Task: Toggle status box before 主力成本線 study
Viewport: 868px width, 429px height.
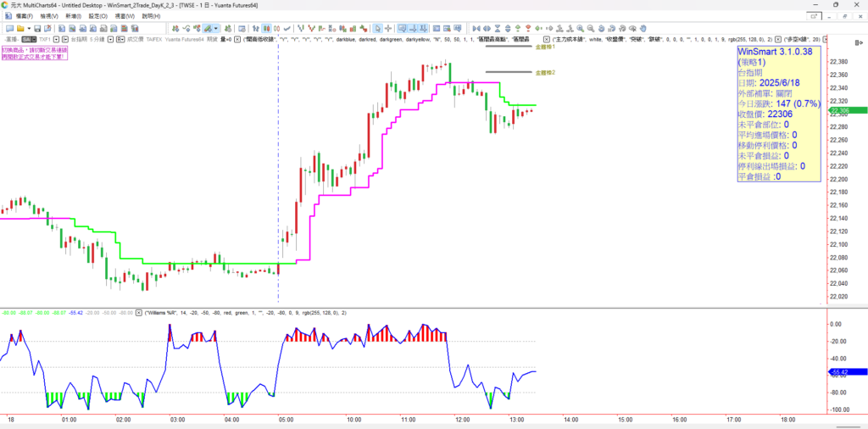Action: (547, 39)
